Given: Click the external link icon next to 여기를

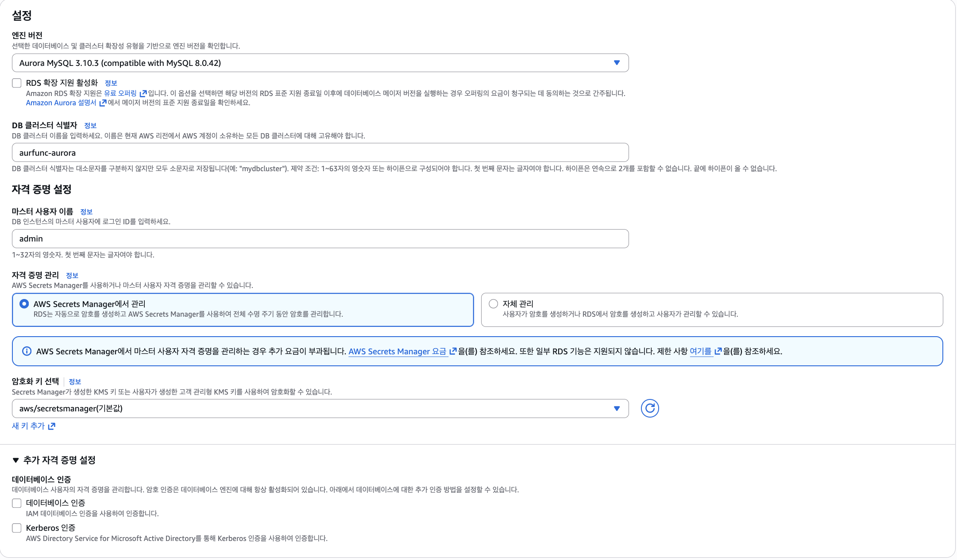Looking at the screenshot, I should click(718, 351).
